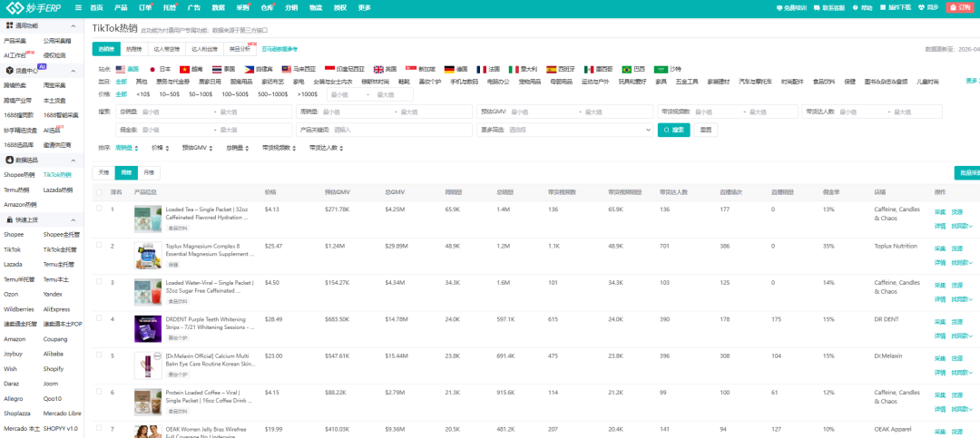The width and height of the screenshot is (980, 438).
Task: Collapse the 通用功能 sidebar section
Action: pos(73,25)
